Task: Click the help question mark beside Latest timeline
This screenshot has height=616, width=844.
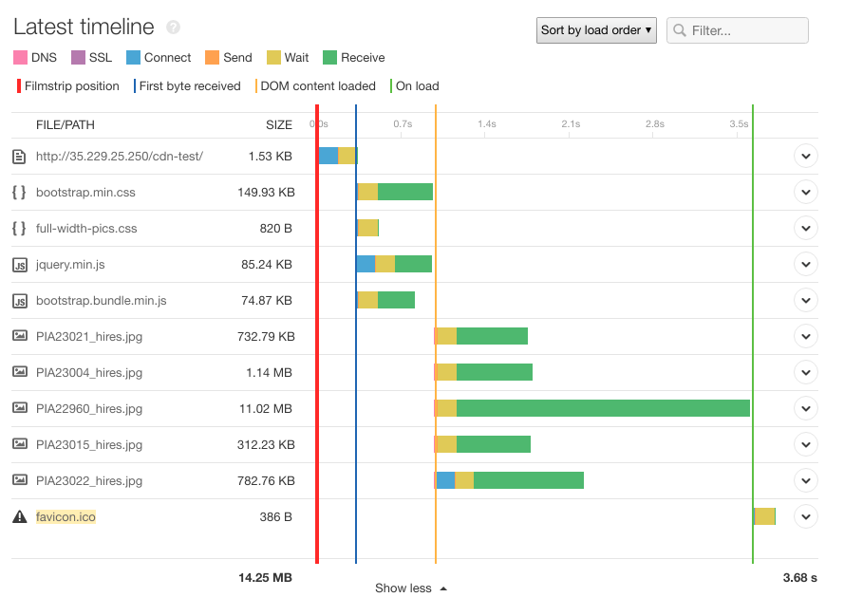Action: click(173, 28)
